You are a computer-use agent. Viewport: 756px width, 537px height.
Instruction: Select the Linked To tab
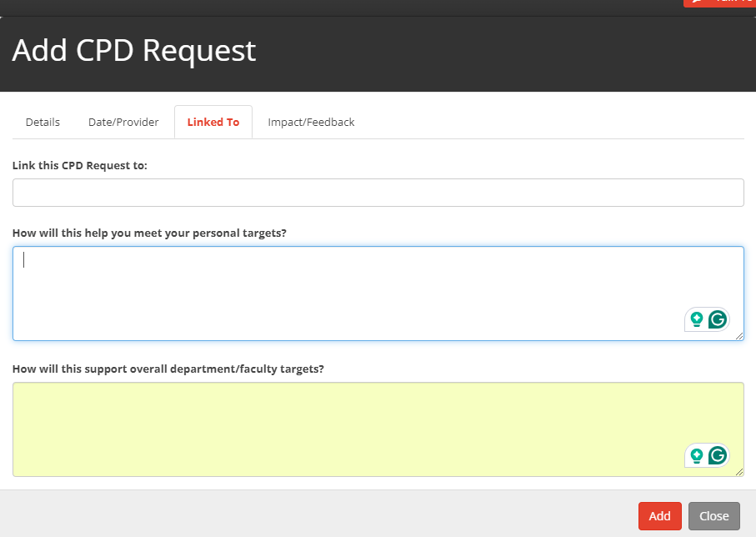(x=213, y=122)
